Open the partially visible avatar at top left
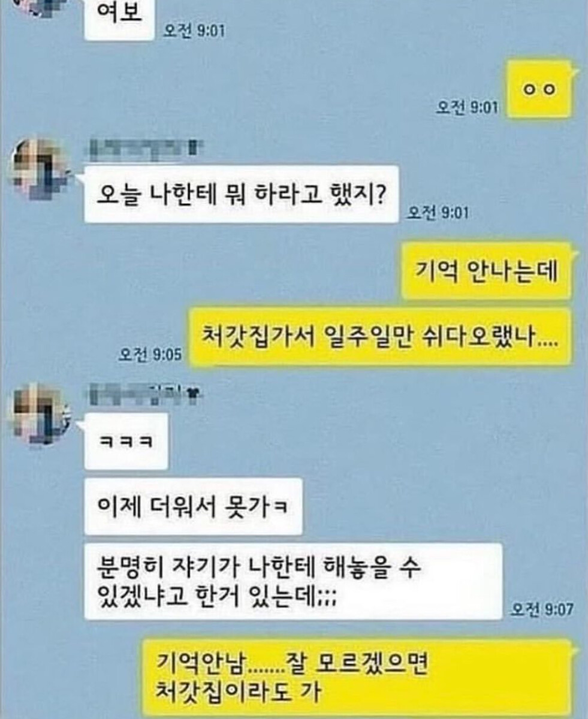 (36, 7)
